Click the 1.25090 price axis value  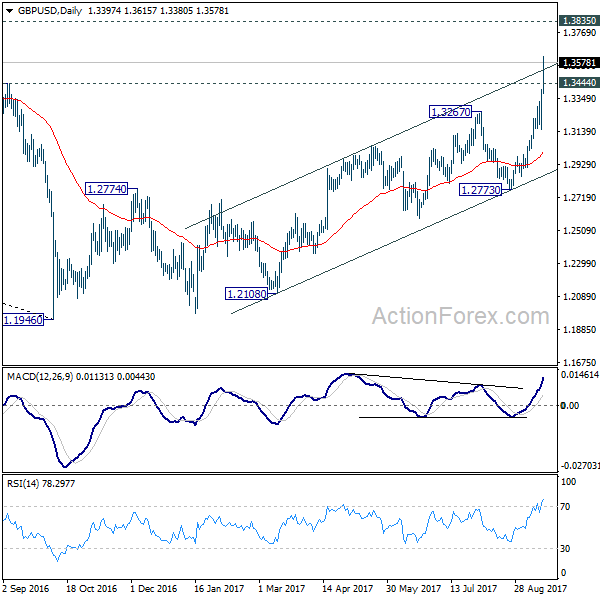pyautogui.click(x=579, y=230)
